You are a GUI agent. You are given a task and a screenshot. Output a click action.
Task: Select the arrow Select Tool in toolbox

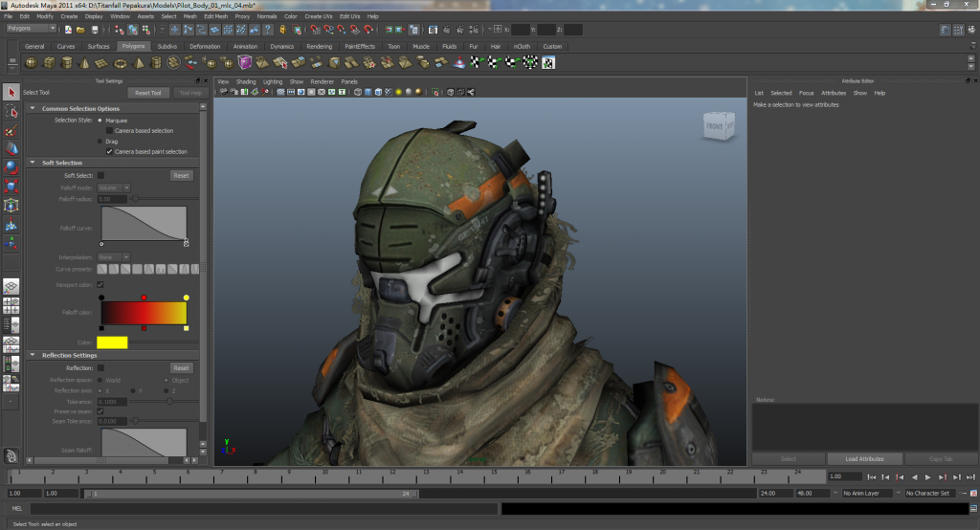pos(11,92)
